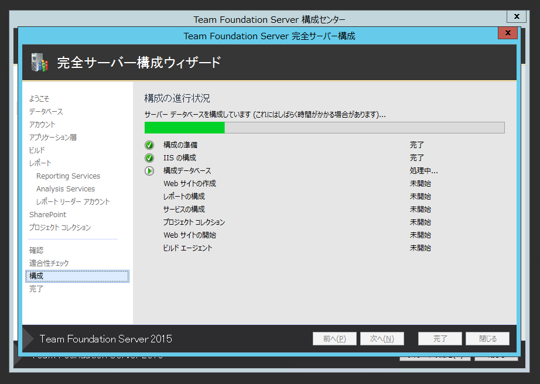Select 完了 step in sidebar
540x384 pixels.
36,289
